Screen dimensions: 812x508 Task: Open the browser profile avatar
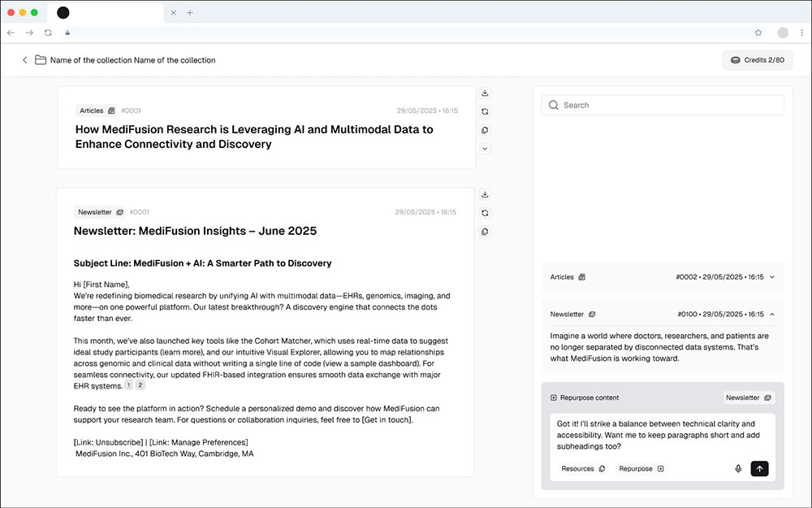pos(783,33)
